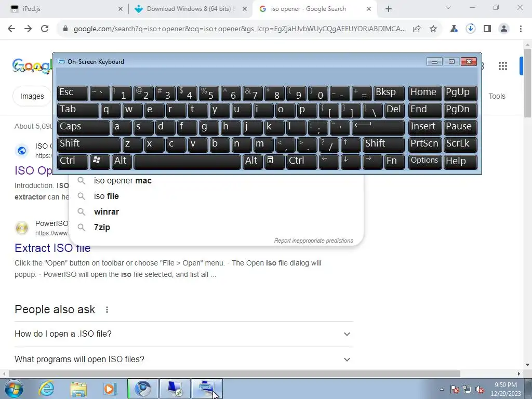
Task: Open the Windows Start button
Action: [x=14, y=389]
